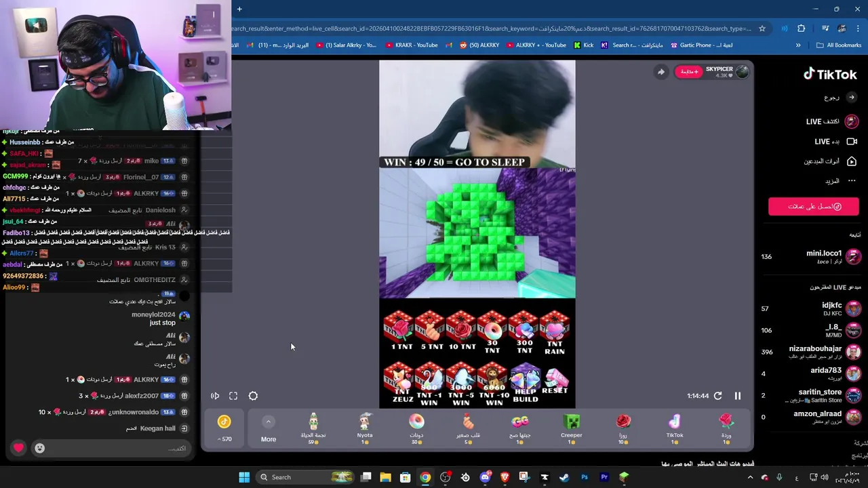Image resolution: width=868 pixels, height=488 pixels.
Task: Send the finger heart gift for 5 coins
Action: pos(468,429)
